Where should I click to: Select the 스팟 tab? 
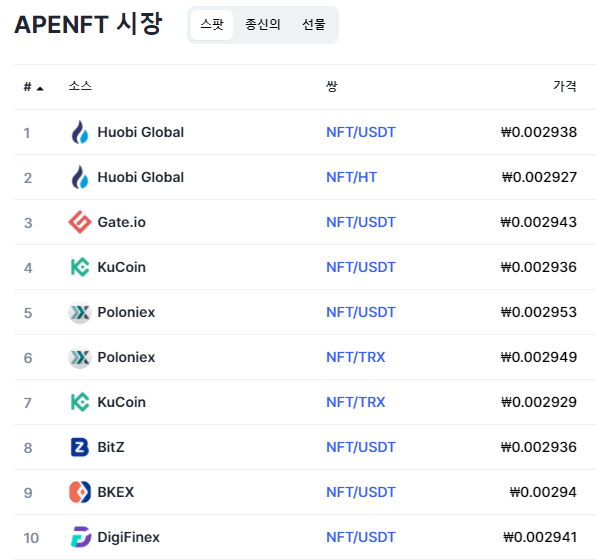coord(212,25)
